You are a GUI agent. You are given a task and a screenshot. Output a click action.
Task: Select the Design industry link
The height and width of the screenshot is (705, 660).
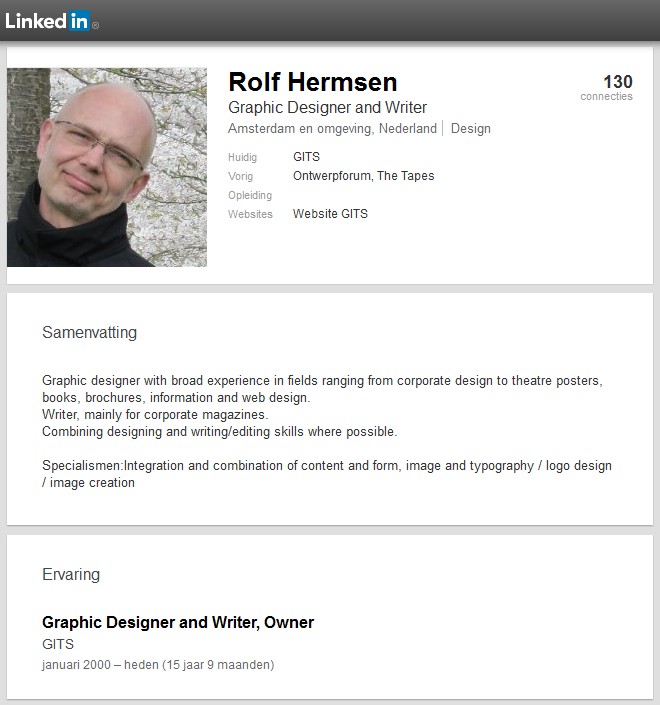point(471,129)
